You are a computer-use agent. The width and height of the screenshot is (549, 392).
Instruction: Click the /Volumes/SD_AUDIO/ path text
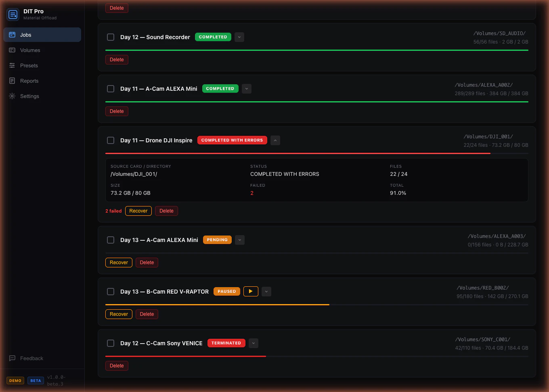500,33
